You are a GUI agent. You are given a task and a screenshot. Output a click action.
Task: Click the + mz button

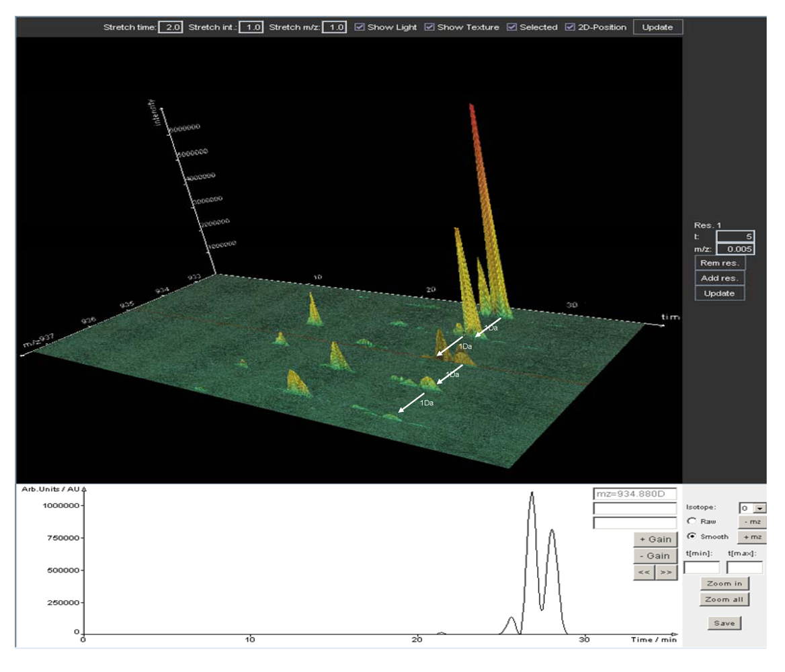pyautogui.click(x=751, y=537)
